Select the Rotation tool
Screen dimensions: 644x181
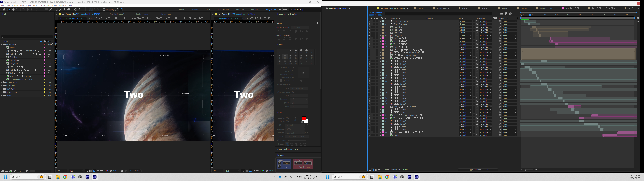37,10
